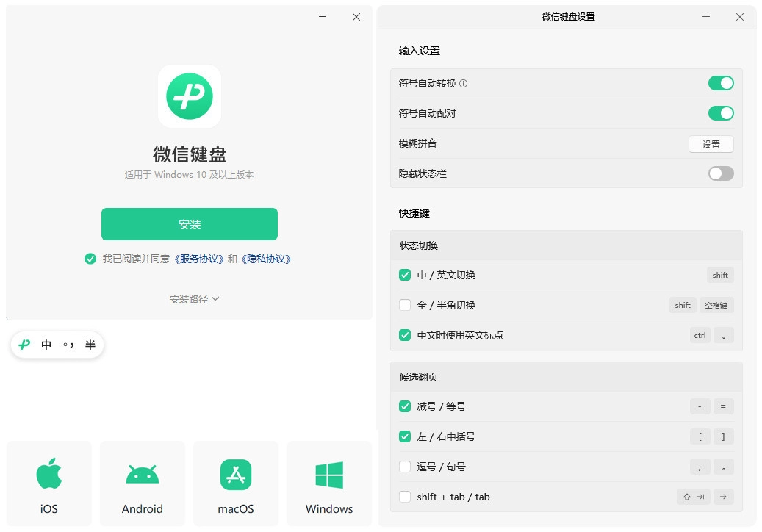This screenshot has width=762, height=532.
Task: Check shift + tab / tab checkbox
Action: tap(405, 497)
